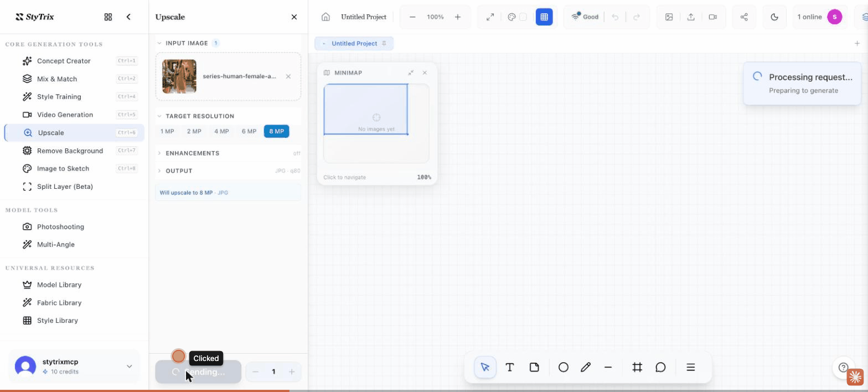Click the upload/export icon in toolbar
The image size is (868, 392).
click(691, 17)
